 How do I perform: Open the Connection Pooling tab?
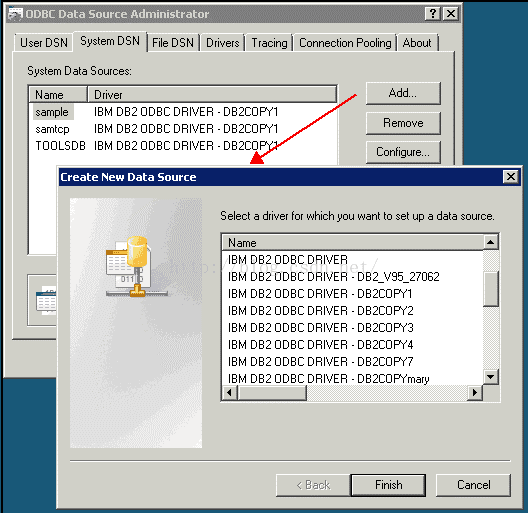coord(345,43)
